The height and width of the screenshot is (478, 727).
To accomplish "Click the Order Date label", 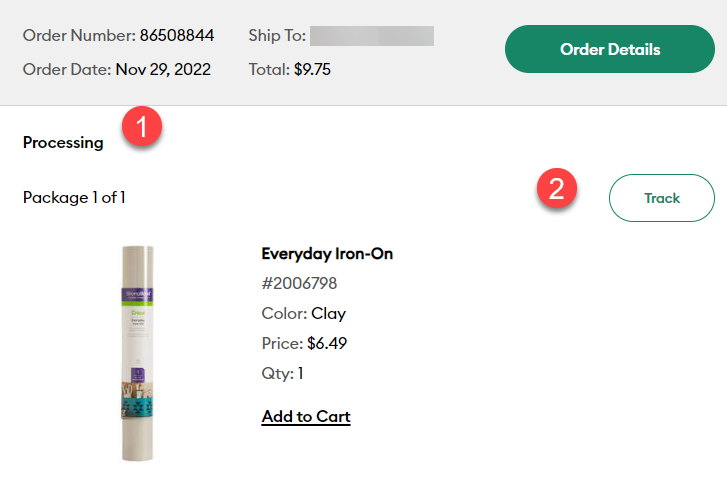I will click(x=66, y=70).
